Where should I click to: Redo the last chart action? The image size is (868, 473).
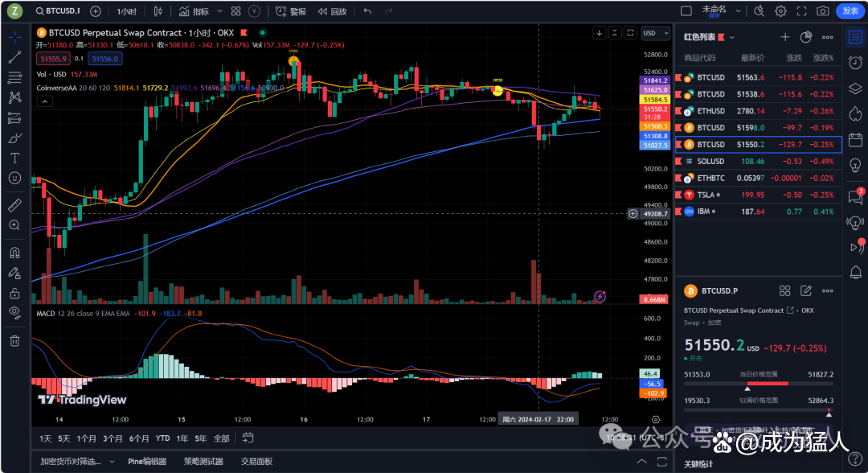(x=389, y=11)
